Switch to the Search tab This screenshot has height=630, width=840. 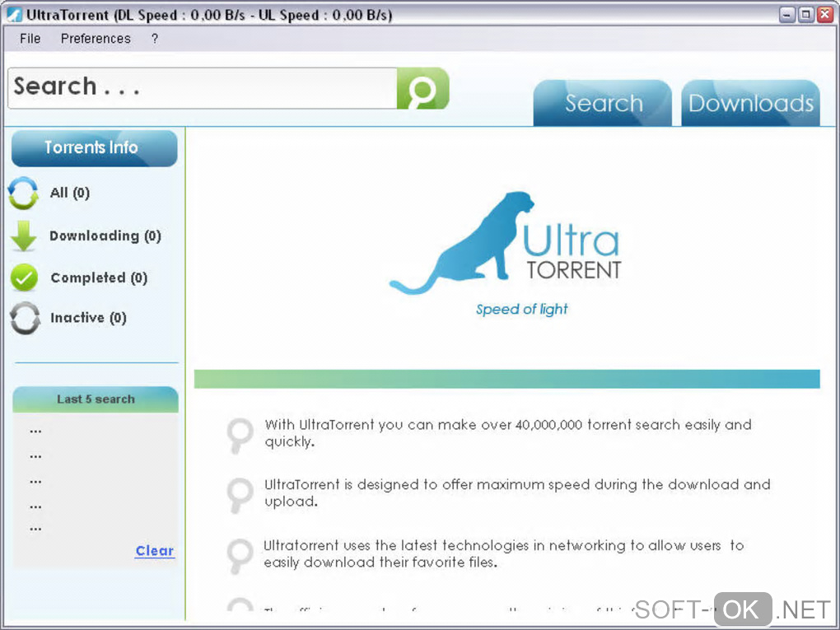coord(603,103)
